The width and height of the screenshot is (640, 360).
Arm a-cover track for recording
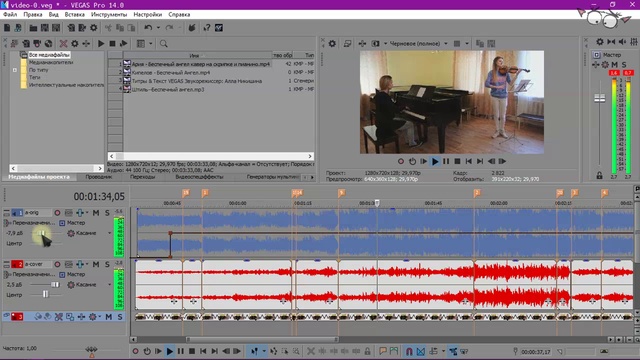coord(57,264)
